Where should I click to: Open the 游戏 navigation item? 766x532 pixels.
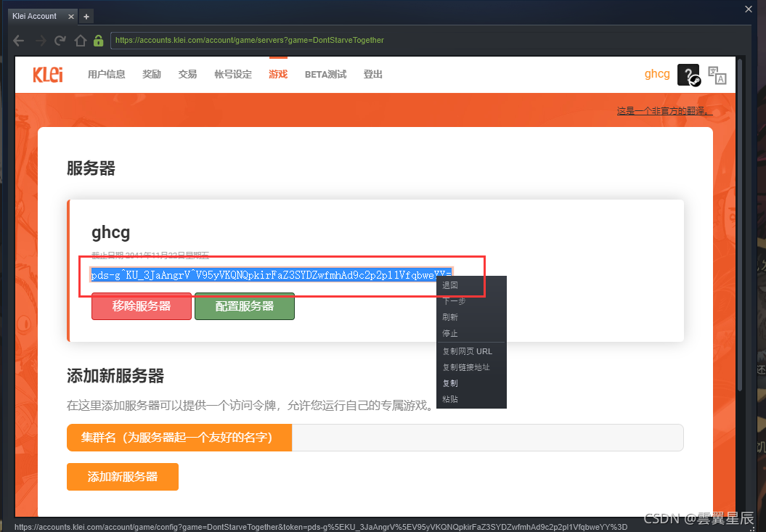click(278, 74)
